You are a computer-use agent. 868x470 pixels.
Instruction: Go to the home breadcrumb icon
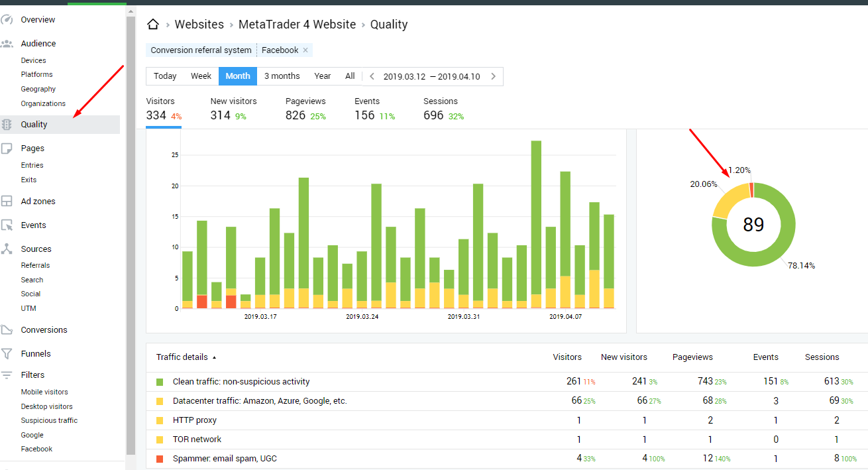coord(153,25)
